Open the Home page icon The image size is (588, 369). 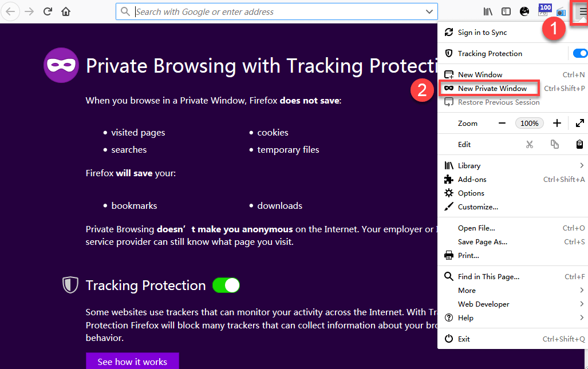click(x=66, y=11)
